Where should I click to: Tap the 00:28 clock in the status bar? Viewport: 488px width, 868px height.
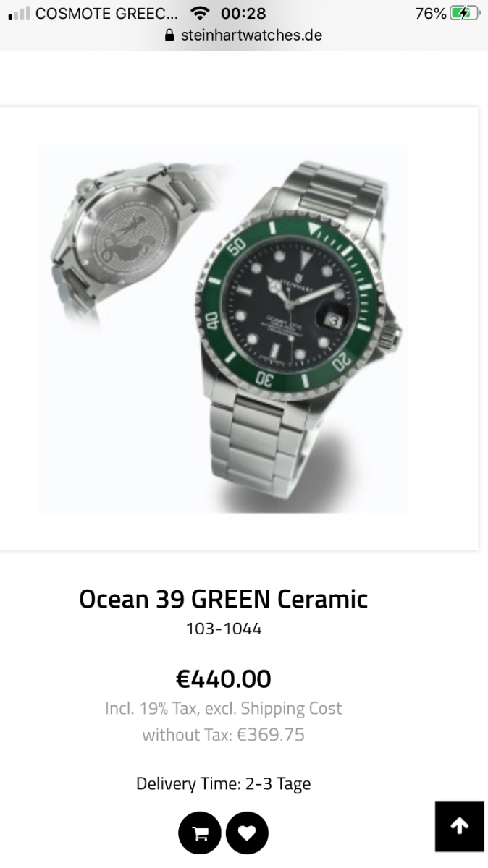tap(243, 13)
